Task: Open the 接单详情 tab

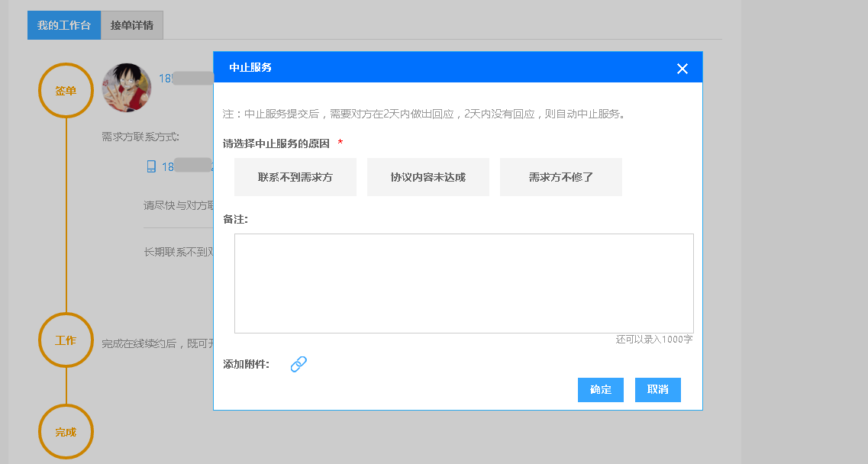Action: pos(132,26)
